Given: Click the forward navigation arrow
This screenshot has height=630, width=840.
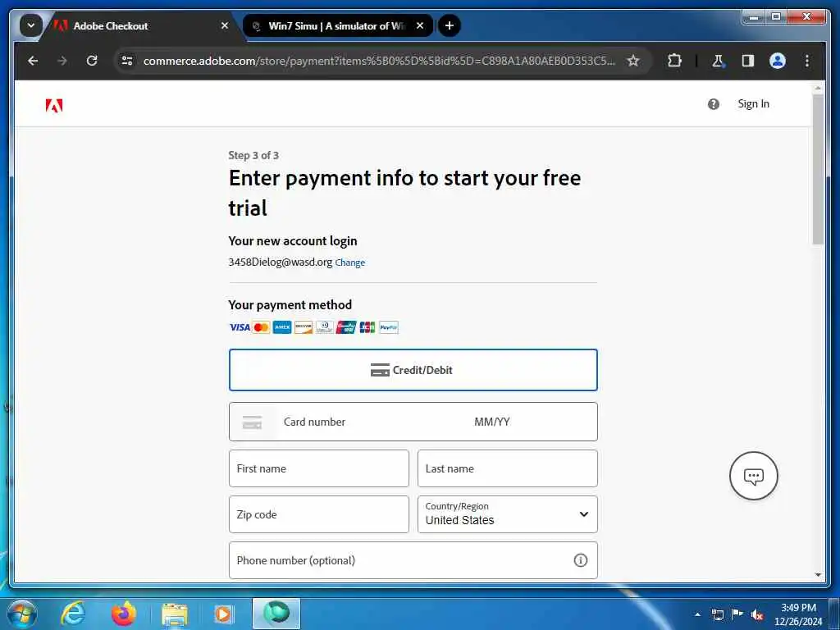Looking at the screenshot, I should [x=62, y=61].
